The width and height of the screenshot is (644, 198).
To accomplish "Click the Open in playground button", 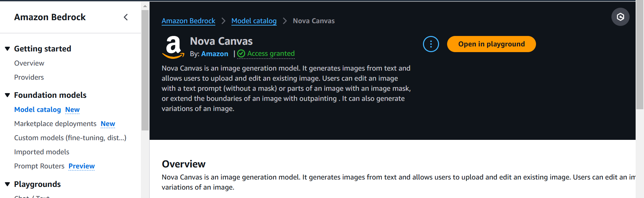I will [x=491, y=44].
